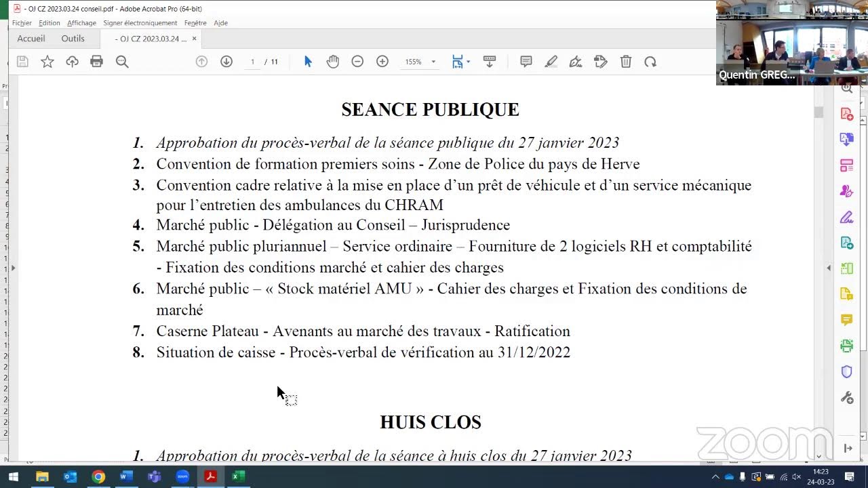868x488 pixels.
Task: Open the Edition menu
Action: point(50,23)
